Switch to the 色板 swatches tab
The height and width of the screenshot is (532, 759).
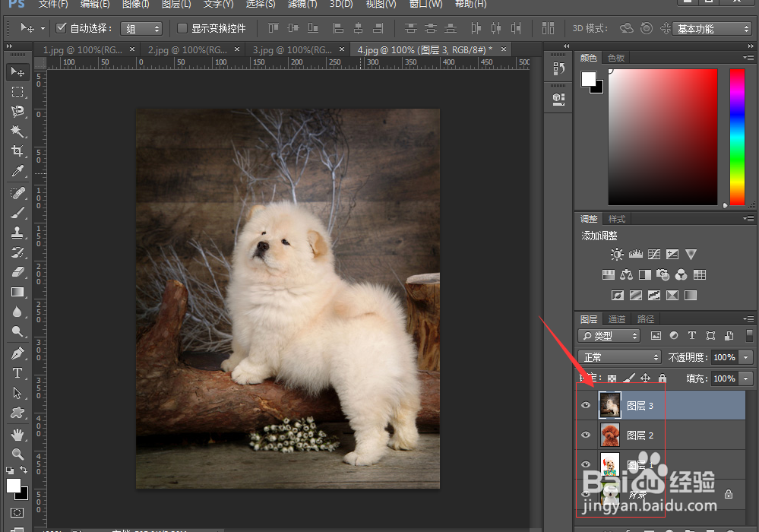pyautogui.click(x=615, y=58)
